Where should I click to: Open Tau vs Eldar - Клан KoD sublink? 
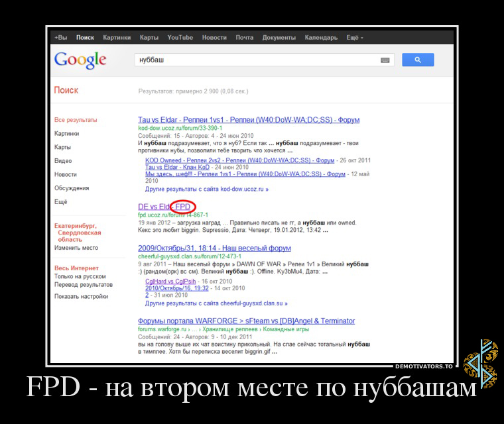[177, 167]
